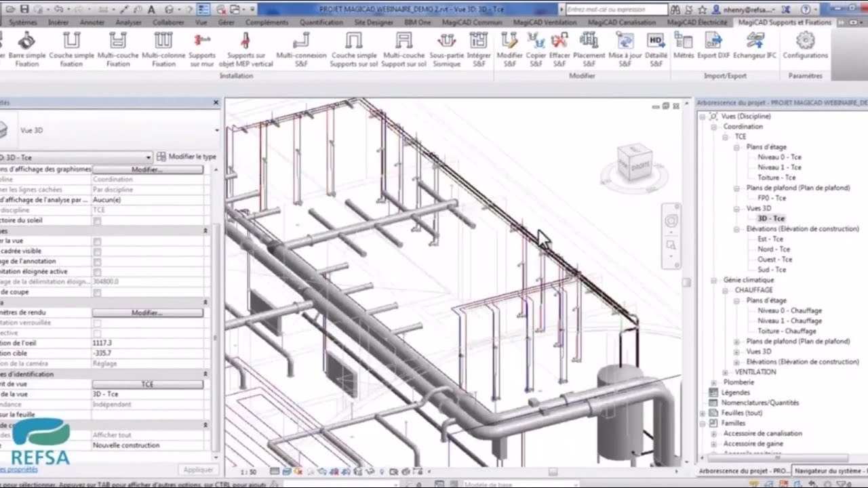This screenshot has height=488, width=868.
Task: Click the Effacer S&F tool
Action: tap(559, 49)
